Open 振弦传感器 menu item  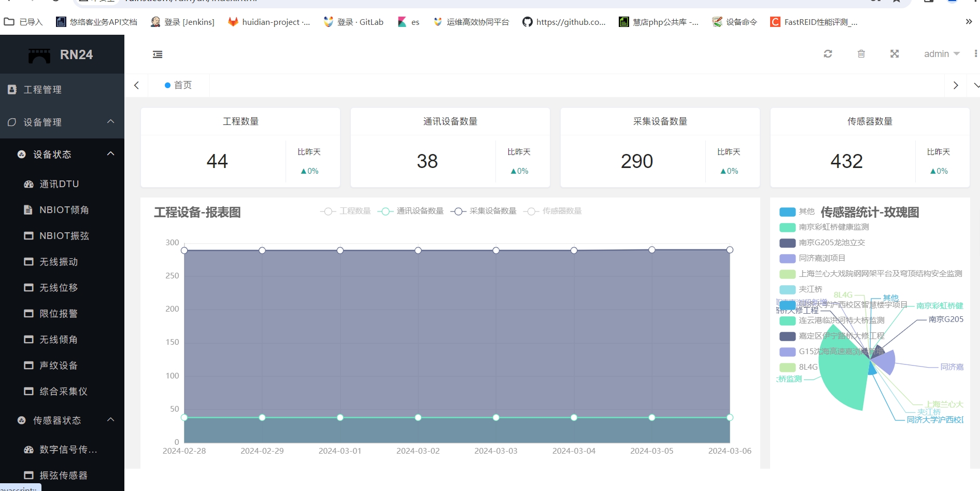tap(62, 475)
